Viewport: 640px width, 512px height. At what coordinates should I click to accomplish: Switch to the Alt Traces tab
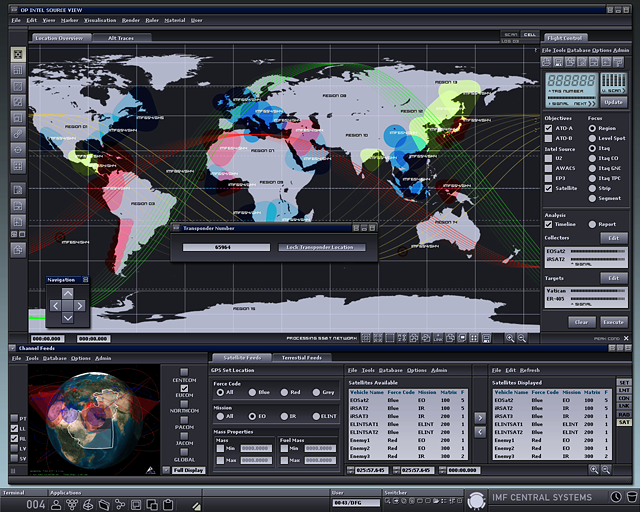click(122, 38)
